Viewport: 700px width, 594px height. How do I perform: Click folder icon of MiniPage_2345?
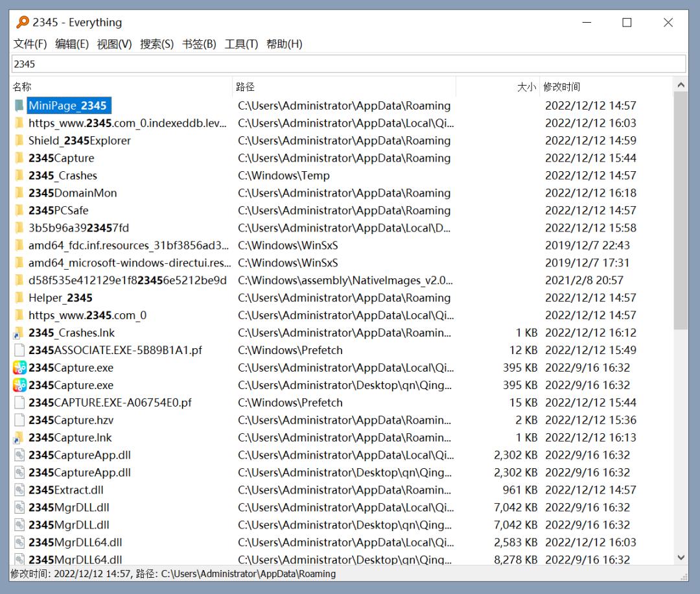(19, 106)
